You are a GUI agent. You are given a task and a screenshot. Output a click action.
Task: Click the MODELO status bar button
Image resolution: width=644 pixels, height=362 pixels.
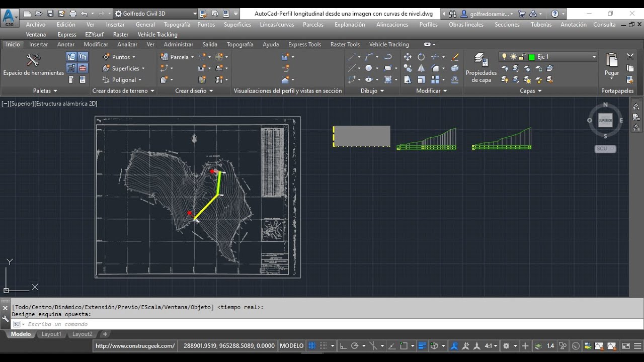292,346
